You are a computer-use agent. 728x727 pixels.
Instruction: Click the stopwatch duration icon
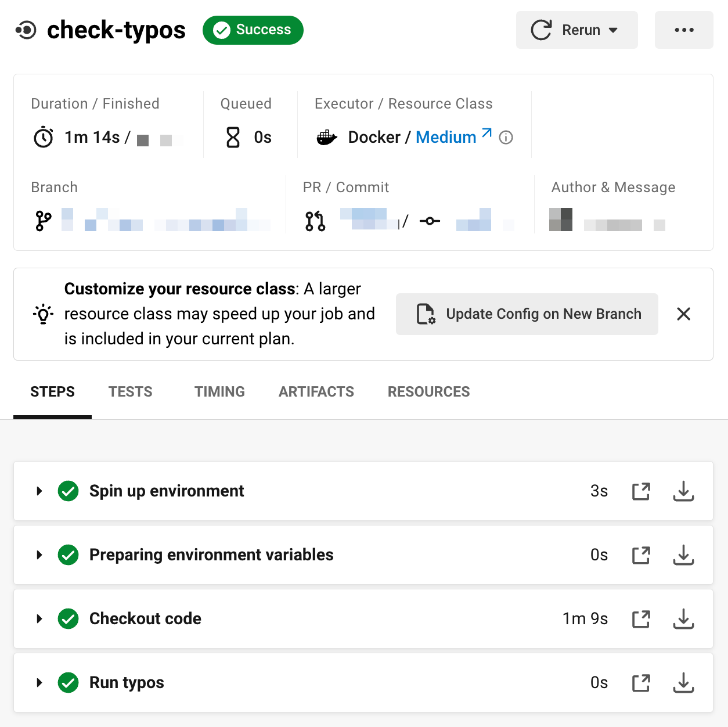pos(44,138)
